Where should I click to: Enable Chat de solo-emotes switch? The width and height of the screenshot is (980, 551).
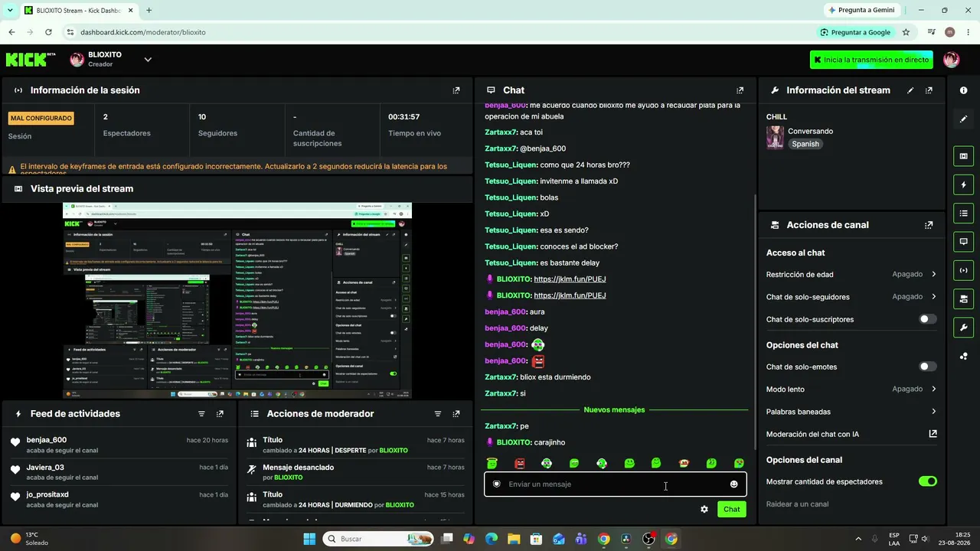[x=927, y=367]
